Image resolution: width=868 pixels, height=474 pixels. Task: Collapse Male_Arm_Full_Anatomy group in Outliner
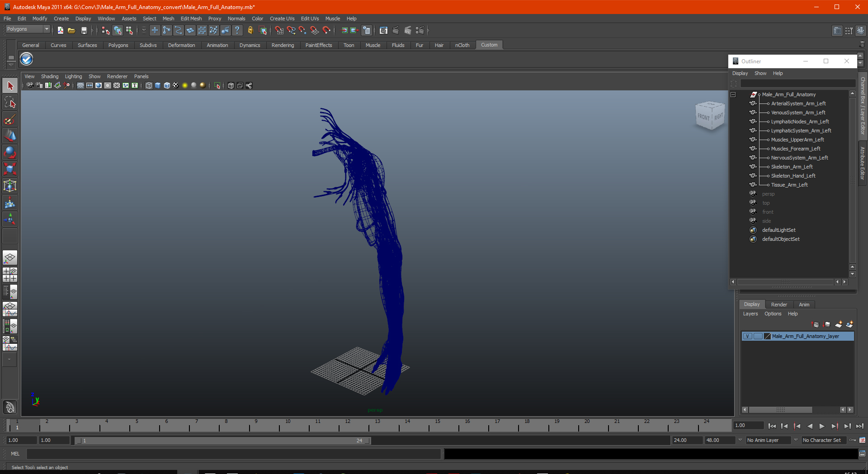(x=733, y=94)
